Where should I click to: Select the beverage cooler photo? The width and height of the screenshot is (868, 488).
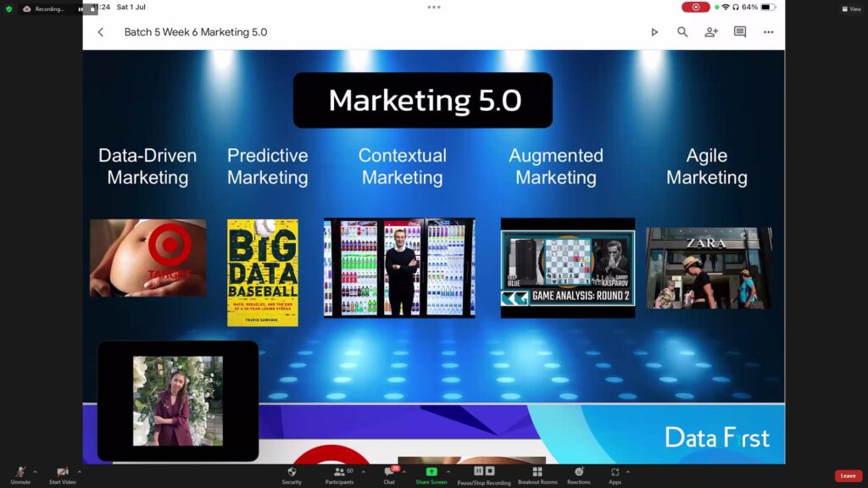[x=399, y=268]
